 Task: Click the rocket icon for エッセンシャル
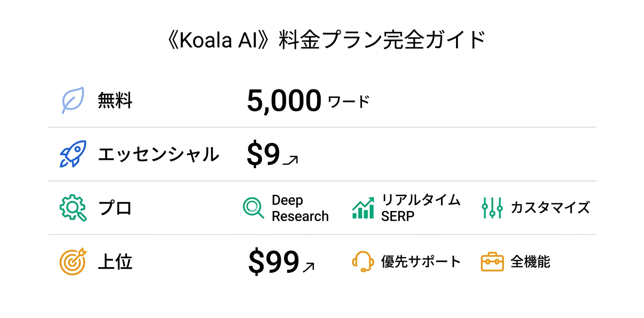tap(73, 154)
